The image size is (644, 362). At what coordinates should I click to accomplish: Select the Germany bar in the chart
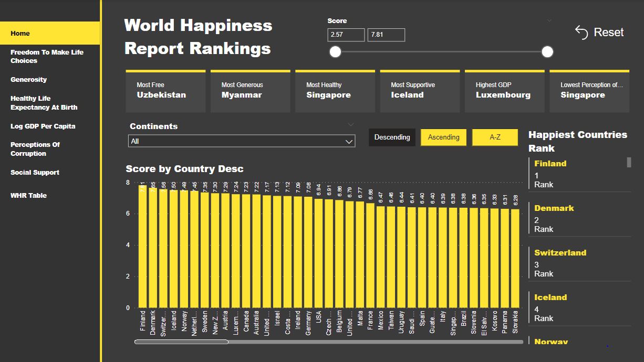[308, 252]
